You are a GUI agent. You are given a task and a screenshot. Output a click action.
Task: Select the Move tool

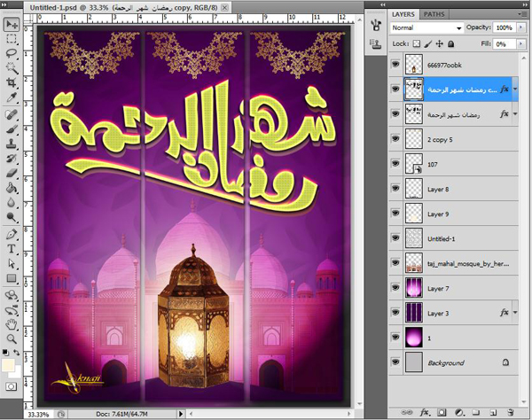(12, 25)
